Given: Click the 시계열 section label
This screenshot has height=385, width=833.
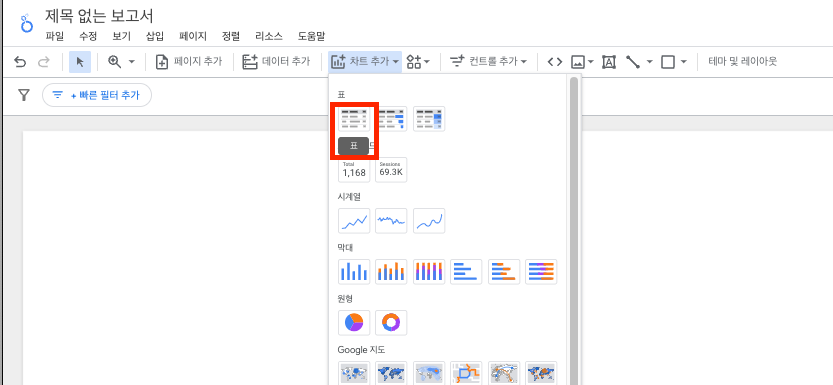Looking at the screenshot, I should [348, 196].
